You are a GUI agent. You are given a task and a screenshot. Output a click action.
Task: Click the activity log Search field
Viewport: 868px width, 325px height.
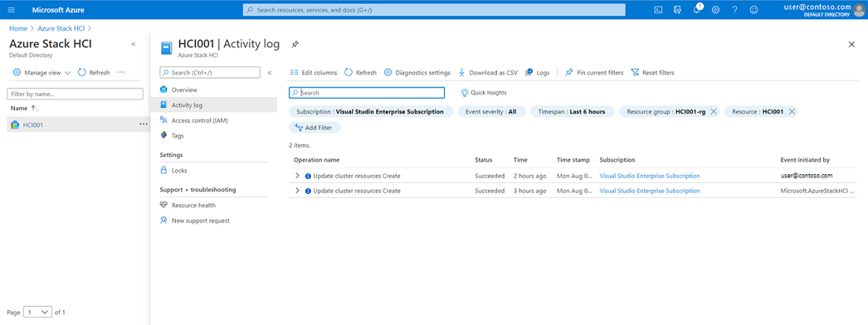(x=368, y=92)
